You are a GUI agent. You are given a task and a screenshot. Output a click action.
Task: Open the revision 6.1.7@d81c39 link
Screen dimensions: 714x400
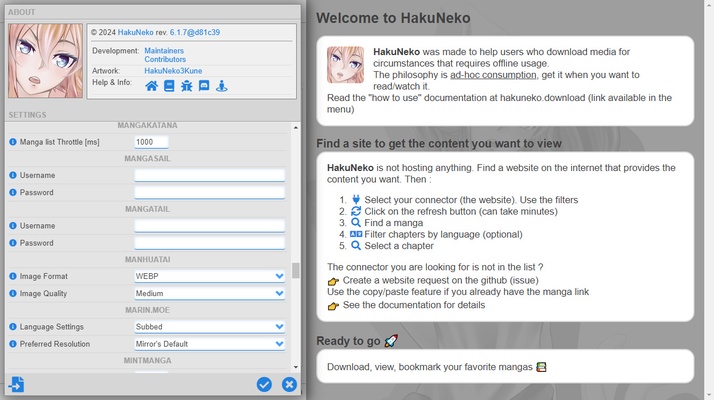[x=195, y=32]
